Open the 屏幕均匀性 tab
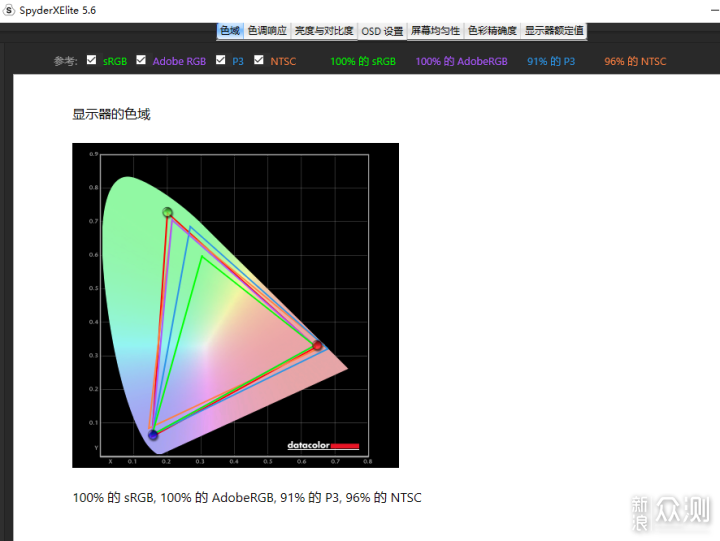Image resolution: width=720 pixels, height=541 pixels. tap(435, 31)
